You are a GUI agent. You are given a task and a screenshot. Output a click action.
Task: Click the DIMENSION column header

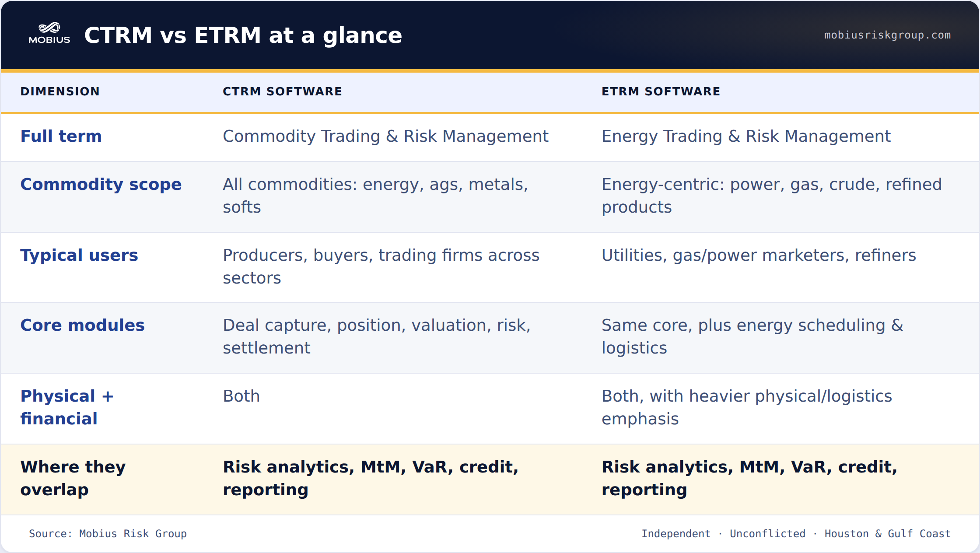click(60, 91)
